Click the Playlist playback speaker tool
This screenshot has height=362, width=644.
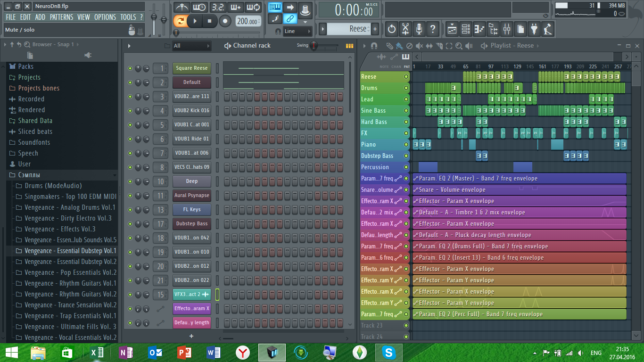click(x=469, y=46)
